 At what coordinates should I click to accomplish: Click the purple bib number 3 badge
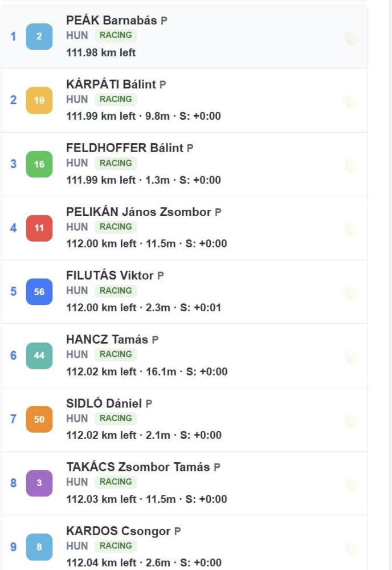(39, 483)
